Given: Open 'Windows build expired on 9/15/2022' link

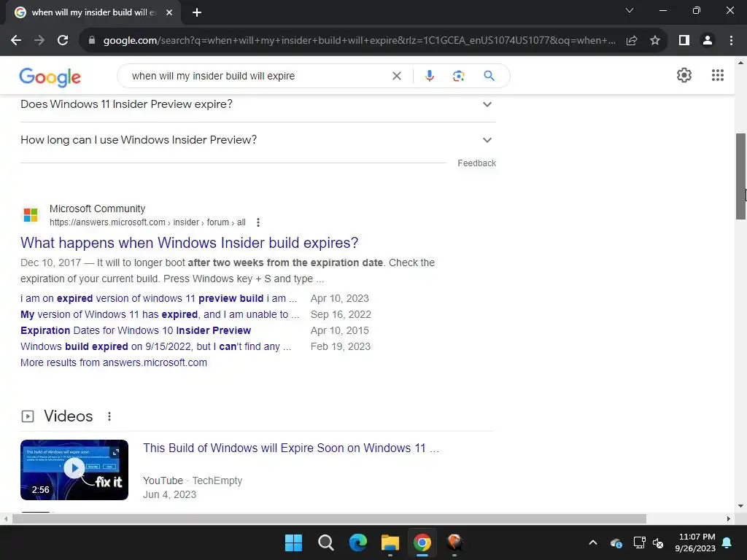Looking at the screenshot, I should (156, 346).
